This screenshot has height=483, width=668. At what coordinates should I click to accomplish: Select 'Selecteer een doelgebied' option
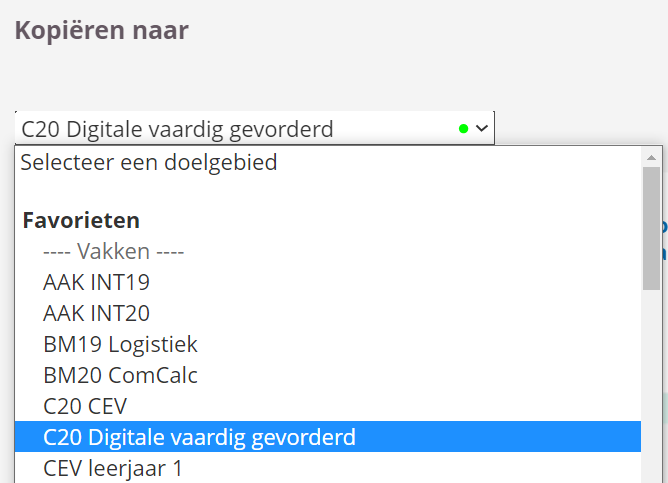149,162
